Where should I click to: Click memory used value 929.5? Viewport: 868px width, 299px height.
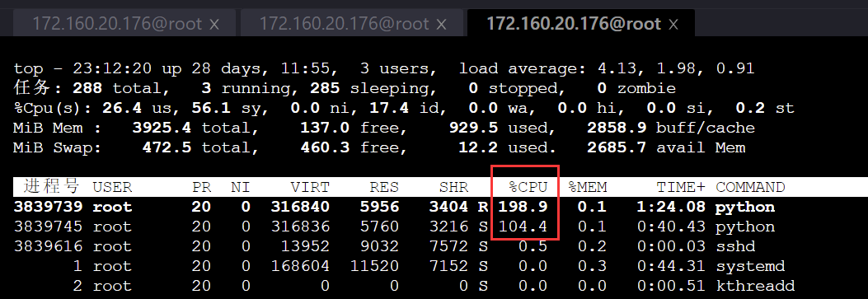point(473,128)
